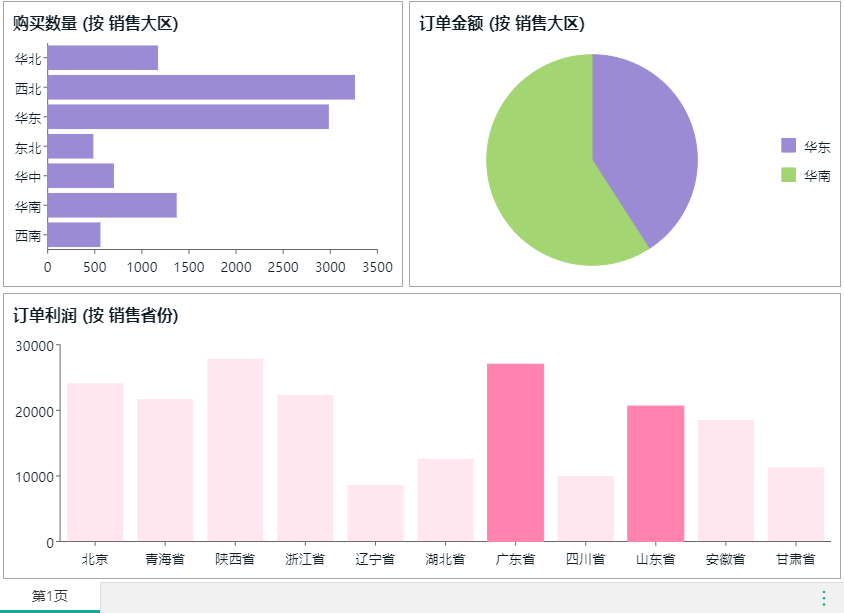The width and height of the screenshot is (844, 613).
Task: Open the vertical three-dot menu at bottom right
Action: point(823,598)
